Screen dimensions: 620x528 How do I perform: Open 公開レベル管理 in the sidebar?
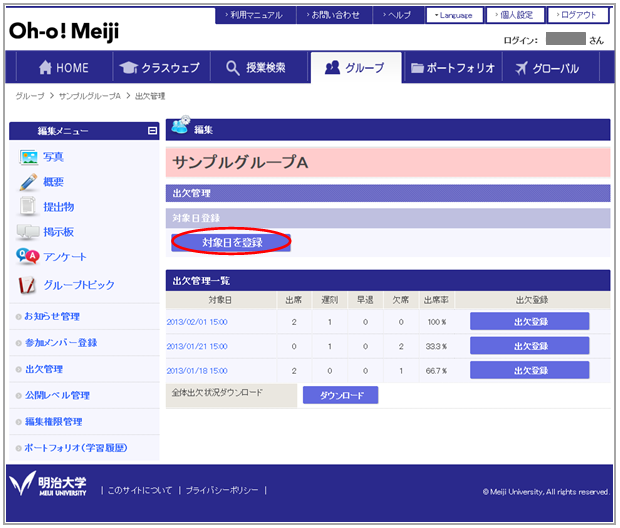pyautogui.click(x=57, y=395)
